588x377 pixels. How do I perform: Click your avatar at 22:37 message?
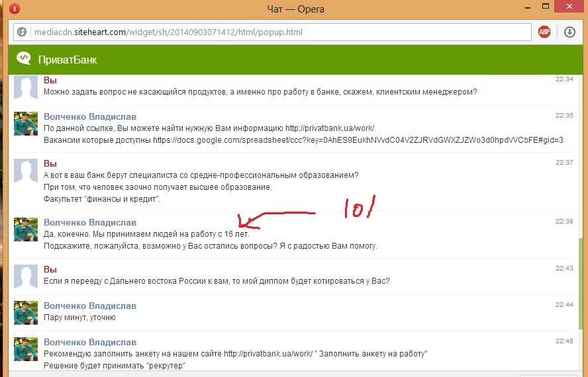pyautogui.click(x=26, y=171)
